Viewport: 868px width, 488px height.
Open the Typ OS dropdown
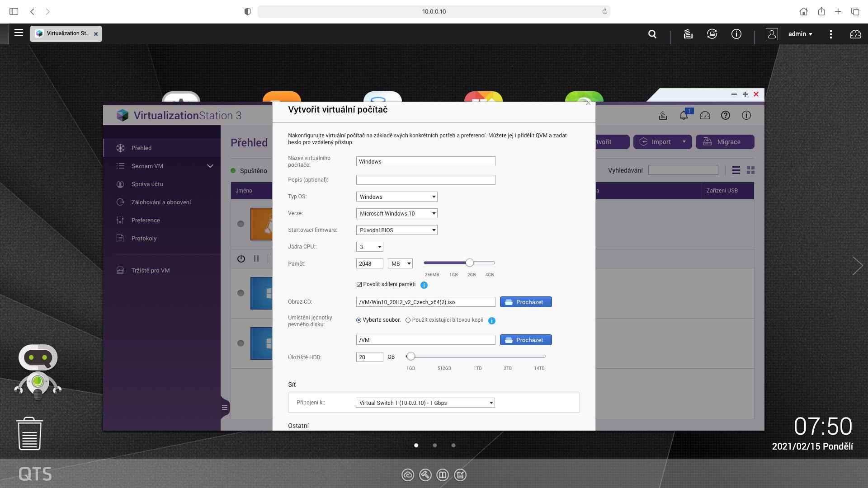[396, 197]
